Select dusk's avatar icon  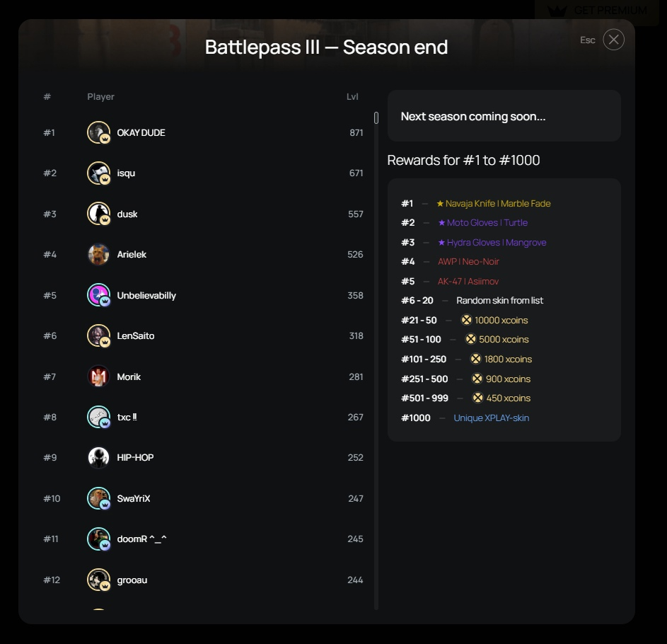(x=98, y=214)
